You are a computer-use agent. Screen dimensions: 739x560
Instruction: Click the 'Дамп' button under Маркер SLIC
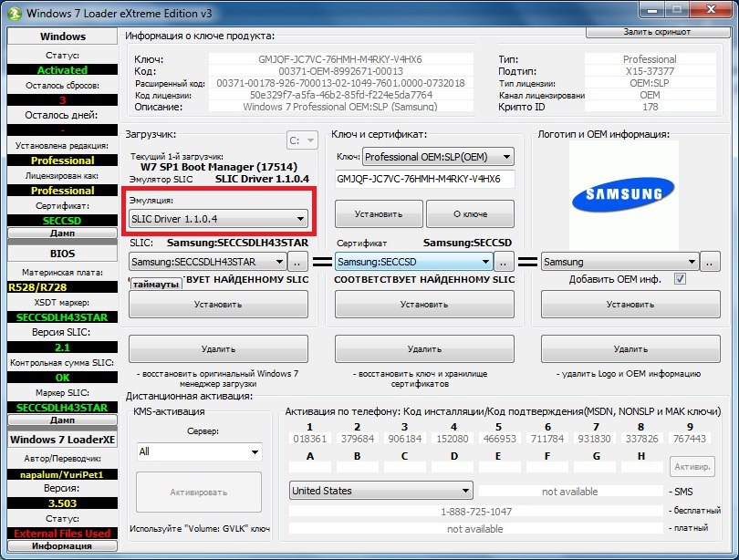click(x=62, y=420)
